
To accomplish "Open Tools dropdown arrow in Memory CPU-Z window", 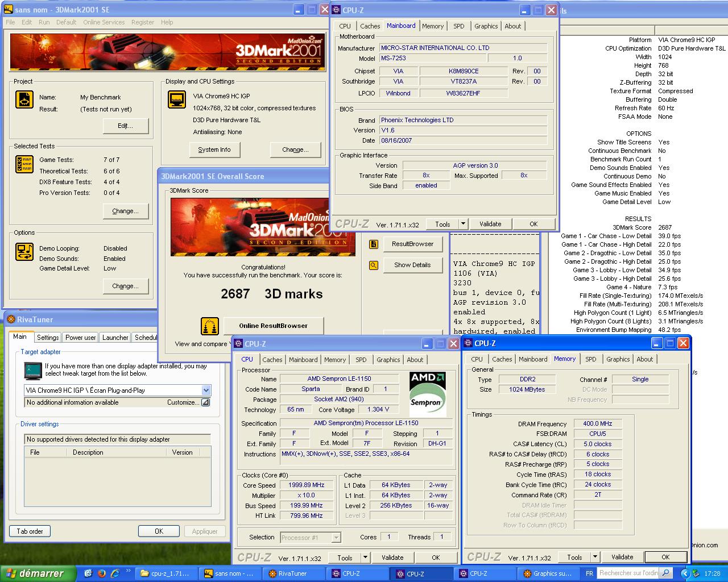I will tap(595, 557).
